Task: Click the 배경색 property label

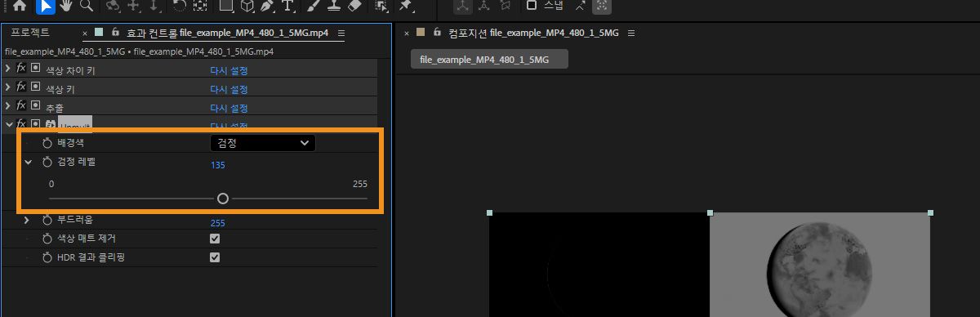Action: coord(72,143)
